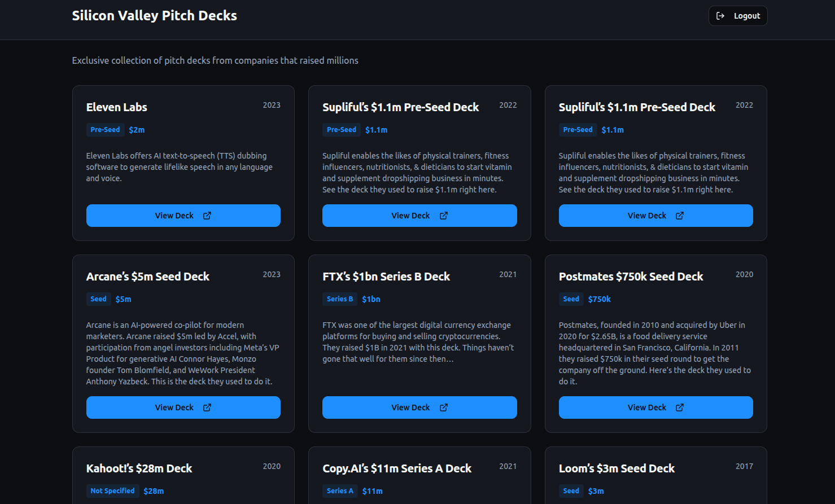The width and height of the screenshot is (835, 504).
Task: Click the 2023 year label on the Eleven Labs card
Action: (x=272, y=105)
